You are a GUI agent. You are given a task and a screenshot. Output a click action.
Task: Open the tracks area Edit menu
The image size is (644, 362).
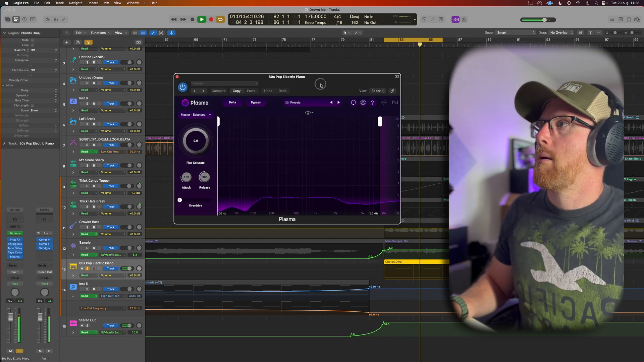point(80,33)
